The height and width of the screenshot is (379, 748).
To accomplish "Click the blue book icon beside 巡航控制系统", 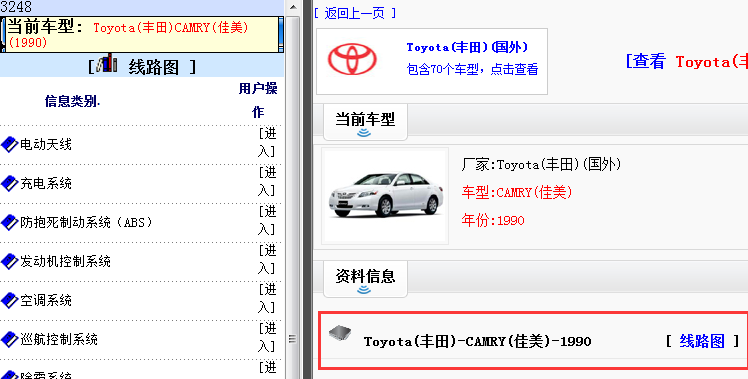I will tap(10, 339).
